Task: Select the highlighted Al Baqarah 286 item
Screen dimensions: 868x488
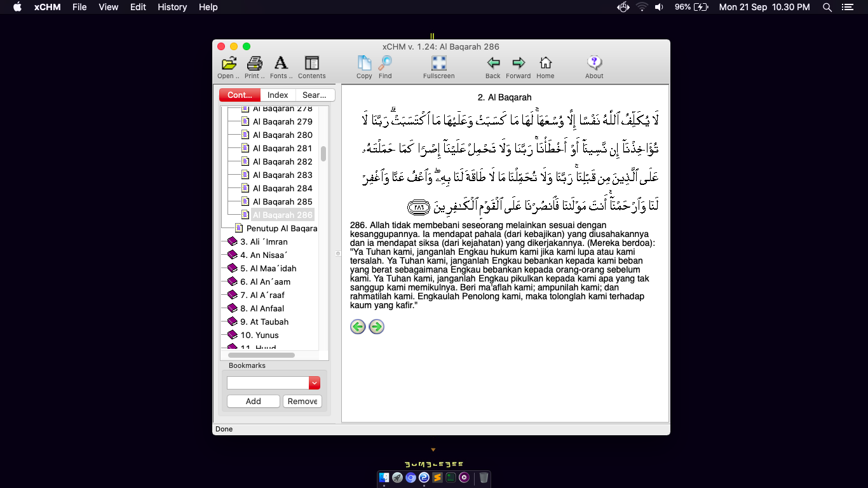Action: (x=283, y=215)
